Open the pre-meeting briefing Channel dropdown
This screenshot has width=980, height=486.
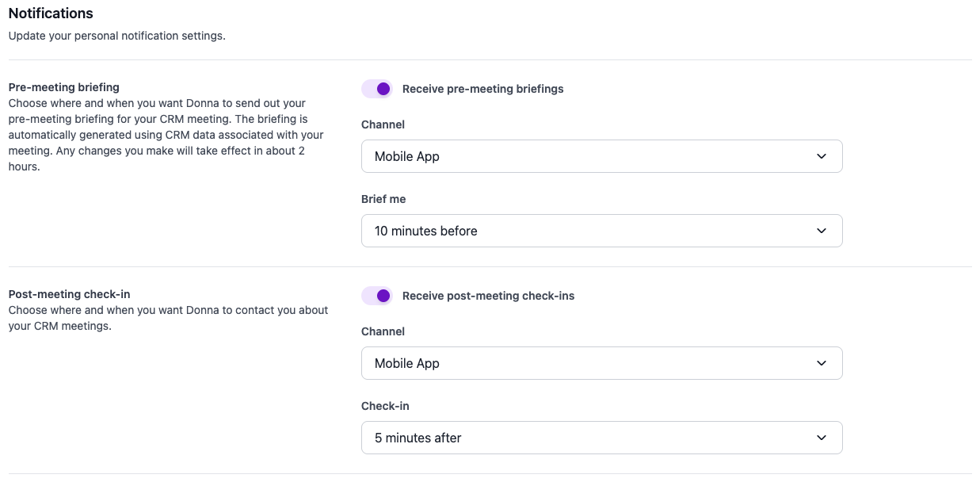coord(601,156)
